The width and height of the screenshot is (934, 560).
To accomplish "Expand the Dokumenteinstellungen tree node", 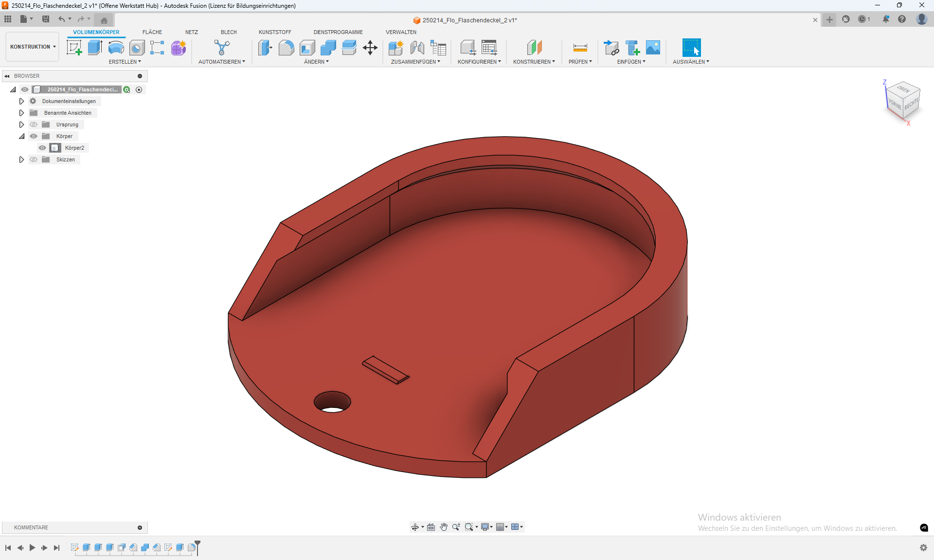I will 21,101.
